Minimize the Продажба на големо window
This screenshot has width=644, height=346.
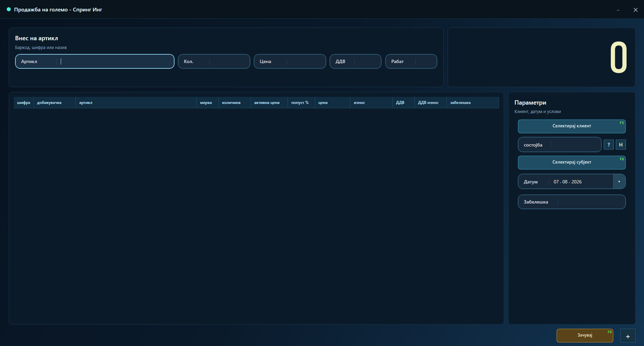[x=618, y=10]
